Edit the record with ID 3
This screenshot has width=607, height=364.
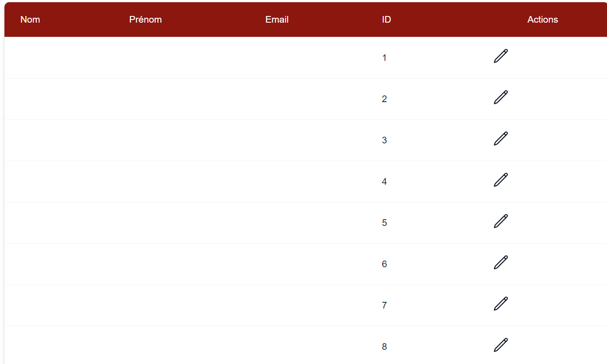point(500,139)
